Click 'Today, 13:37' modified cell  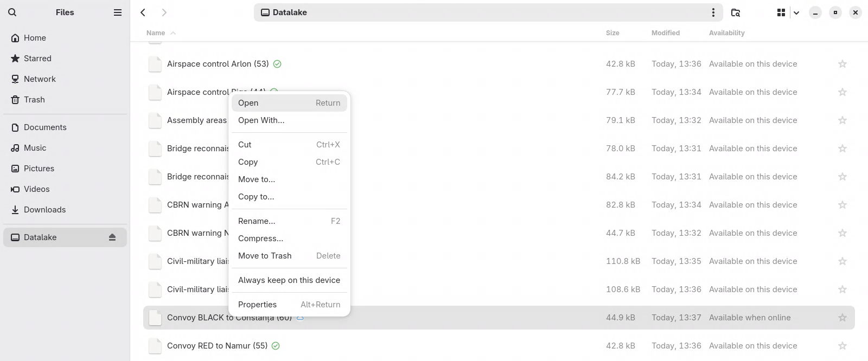[676, 318]
